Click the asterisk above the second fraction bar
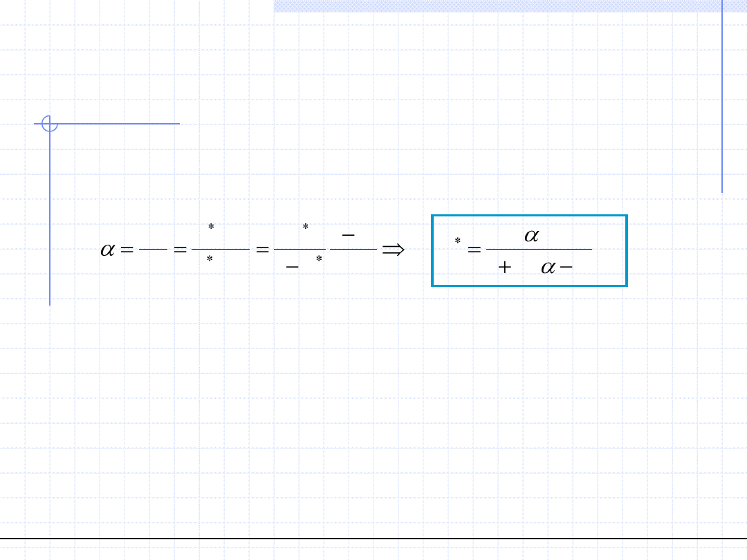Image resolution: width=747 pixels, height=560 pixels. pyautogui.click(x=211, y=227)
